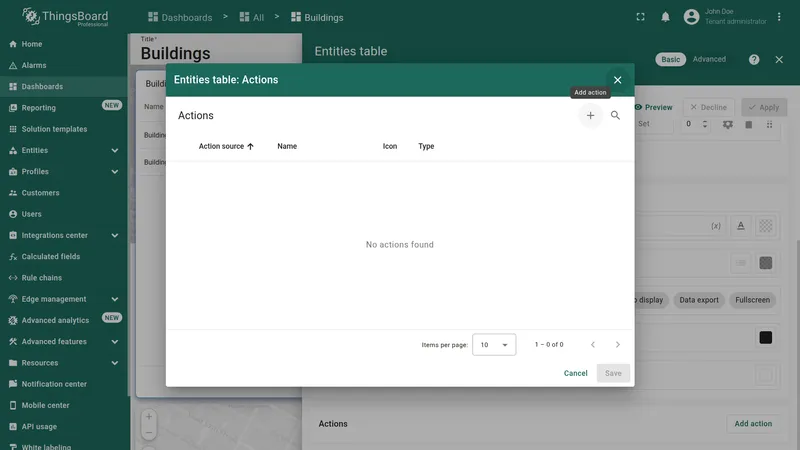Open notifications bell
This screenshot has width=800, height=450.
(665, 17)
